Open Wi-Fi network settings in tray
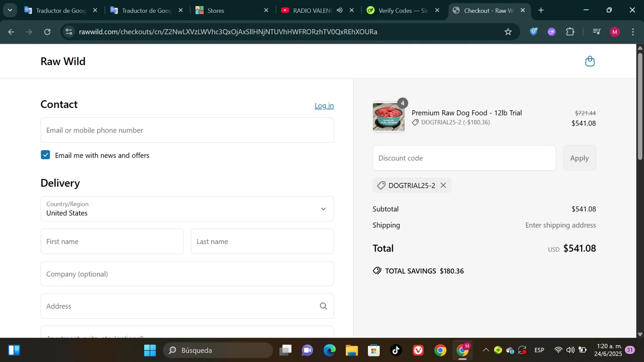Image resolution: width=644 pixels, height=362 pixels. coord(558,350)
